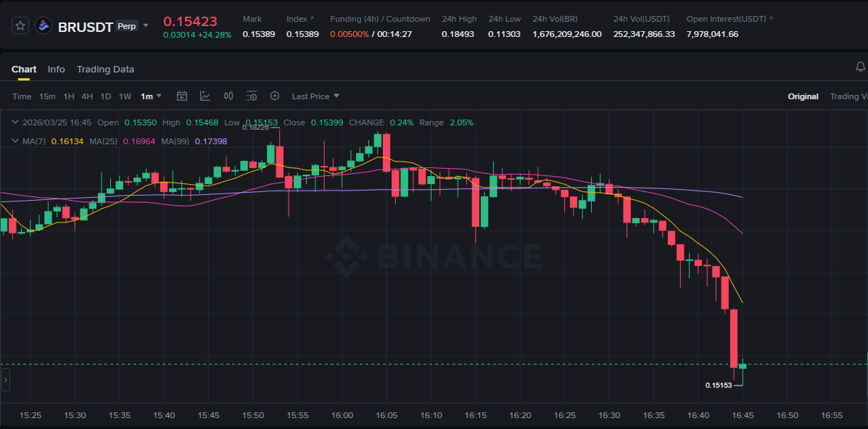Expand the left side panel arrow
The height and width of the screenshot is (429, 868).
[6, 380]
